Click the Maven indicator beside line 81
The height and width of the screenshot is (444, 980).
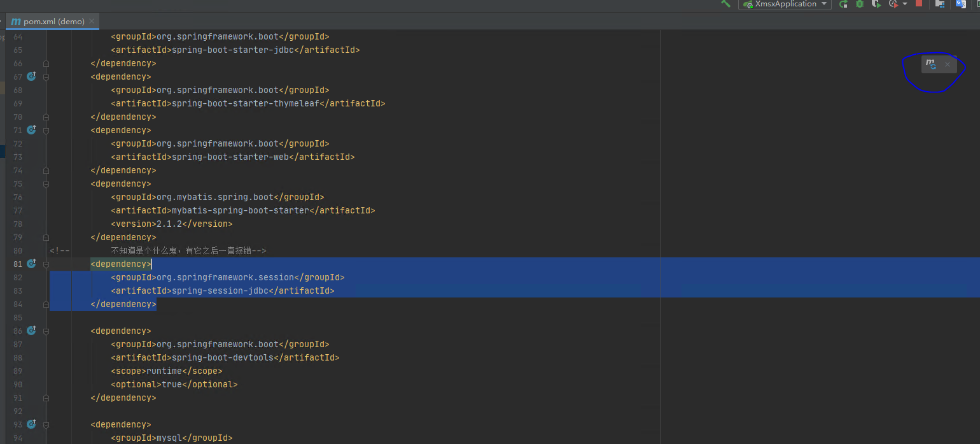(x=31, y=263)
